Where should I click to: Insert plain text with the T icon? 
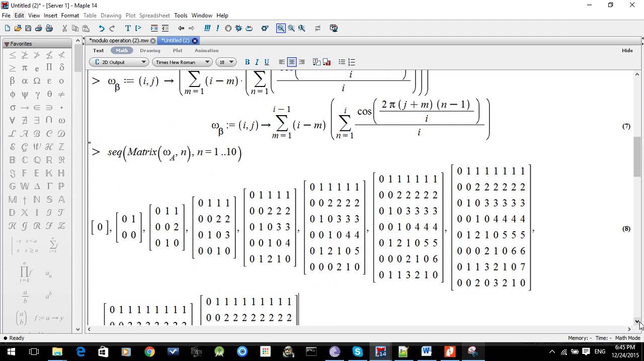point(128,29)
